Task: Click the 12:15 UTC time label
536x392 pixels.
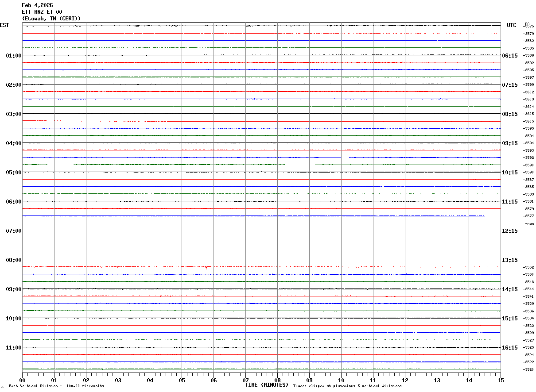Action: (x=509, y=231)
